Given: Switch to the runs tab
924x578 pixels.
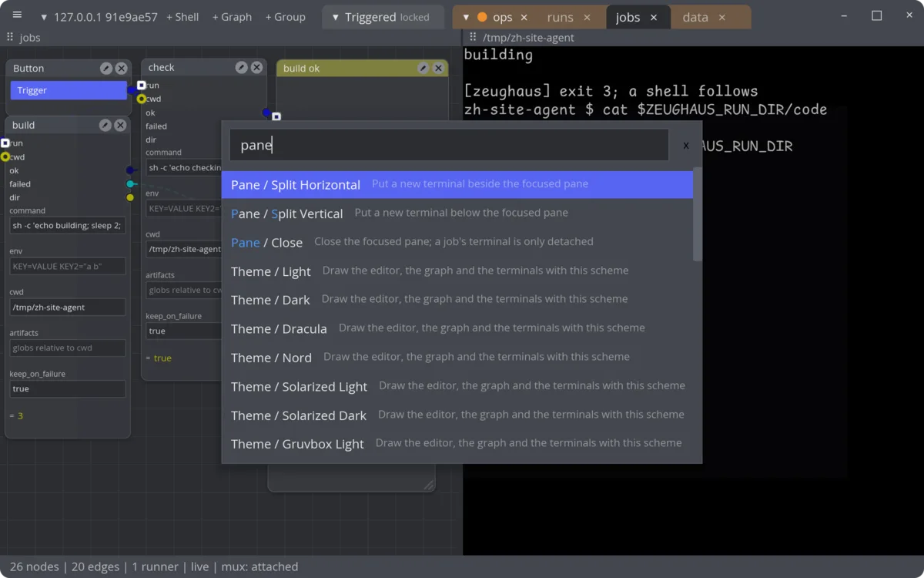Looking at the screenshot, I should pyautogui.click(x=560, y=17).
